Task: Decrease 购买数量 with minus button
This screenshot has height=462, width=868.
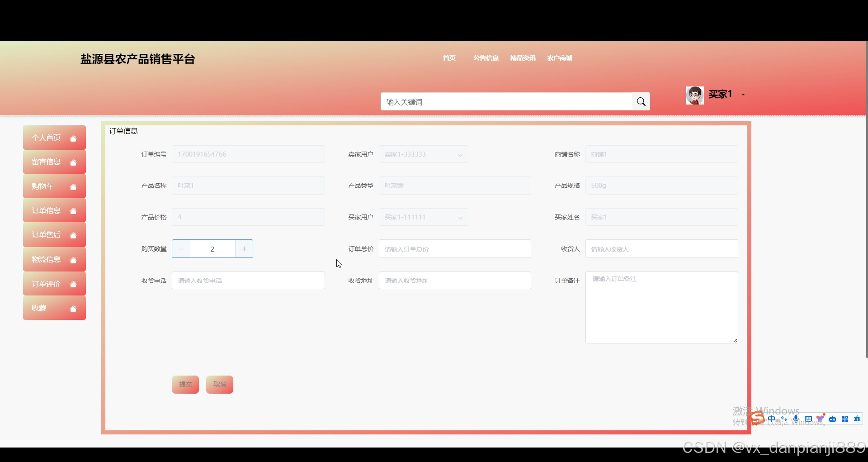Action: tap(181, 249)
